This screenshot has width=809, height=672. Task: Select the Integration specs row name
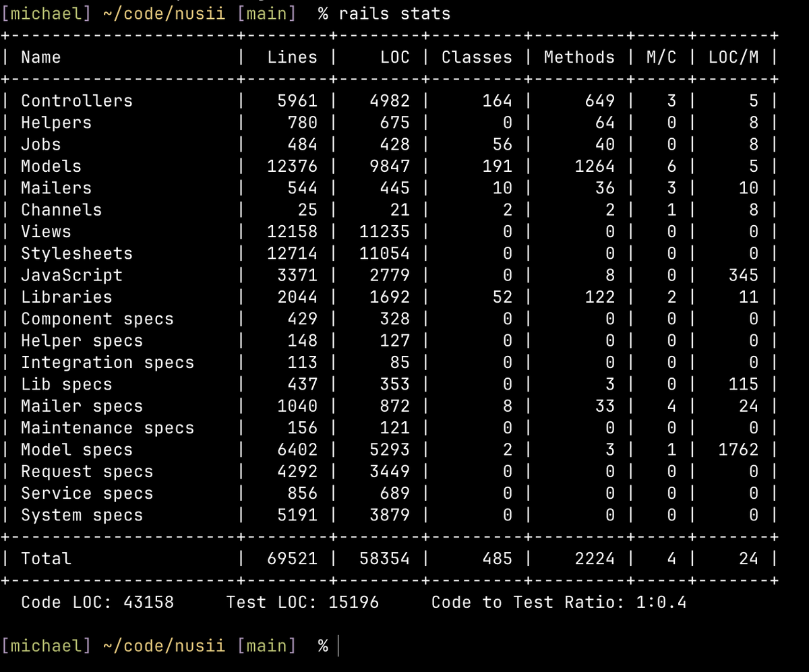(107, 363)
